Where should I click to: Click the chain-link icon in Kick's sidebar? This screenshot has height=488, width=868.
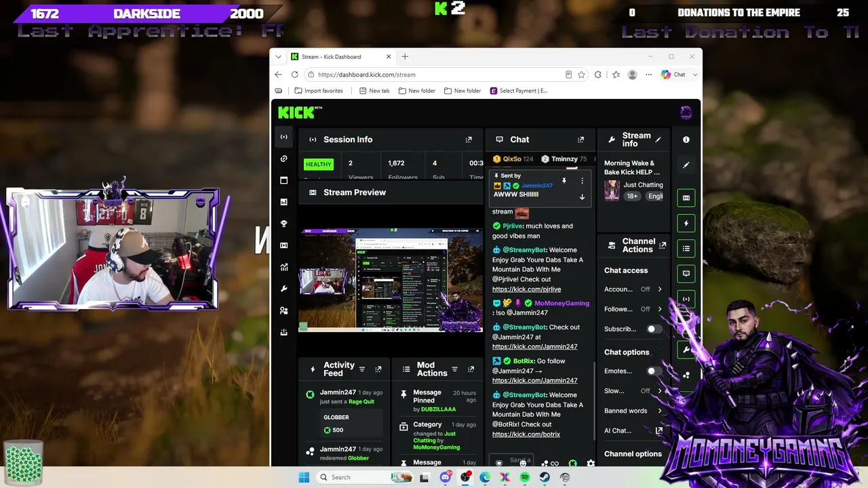(284, 159)
